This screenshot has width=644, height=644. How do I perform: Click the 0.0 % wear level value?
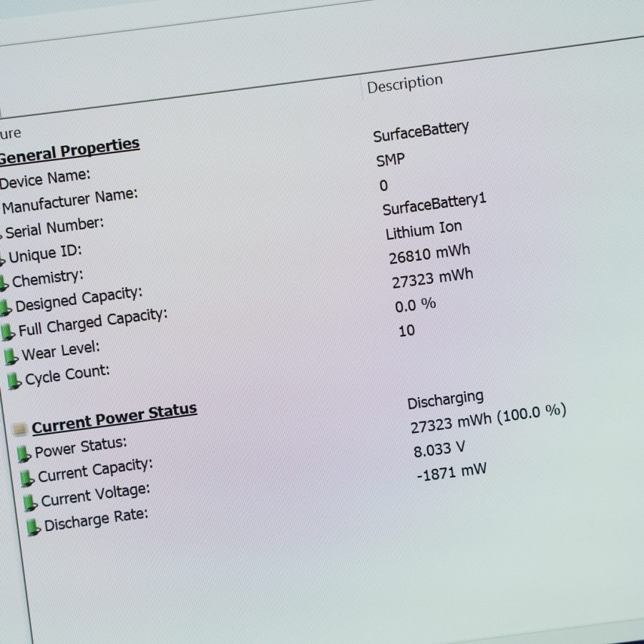[x=415, y=305]
